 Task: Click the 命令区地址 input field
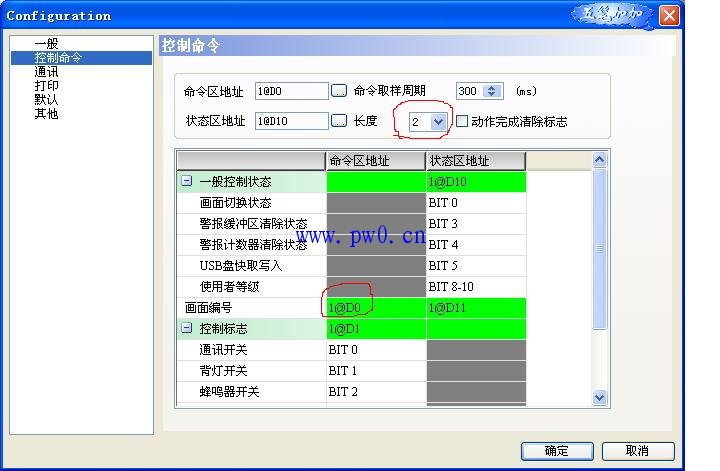click(x=291, y=91)
